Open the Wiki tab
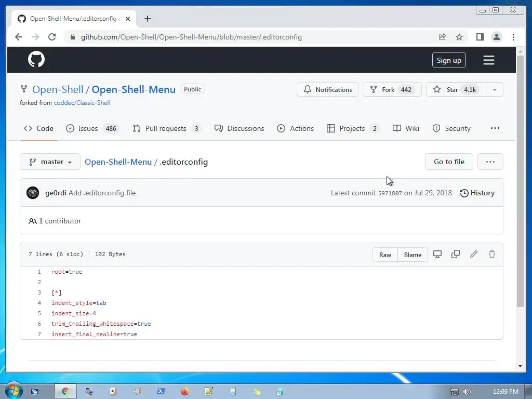 pyautogui.click(x=406, y=129)
